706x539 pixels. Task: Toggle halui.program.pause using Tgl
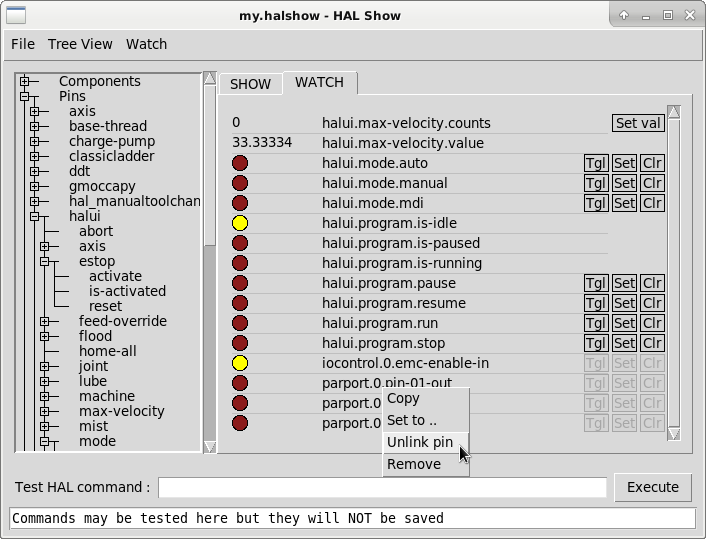point(595,283)
